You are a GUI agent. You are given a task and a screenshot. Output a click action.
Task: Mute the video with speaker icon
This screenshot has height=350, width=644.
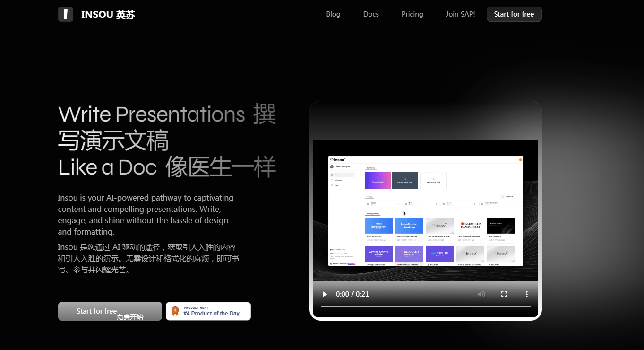(x=481, y=294)
